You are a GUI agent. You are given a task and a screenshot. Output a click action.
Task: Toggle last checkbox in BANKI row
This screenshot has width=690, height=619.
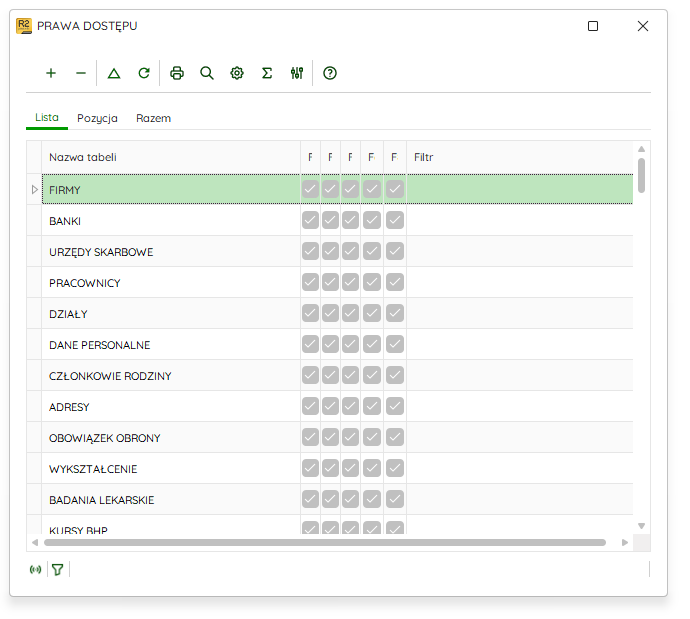tap(395, 220)
